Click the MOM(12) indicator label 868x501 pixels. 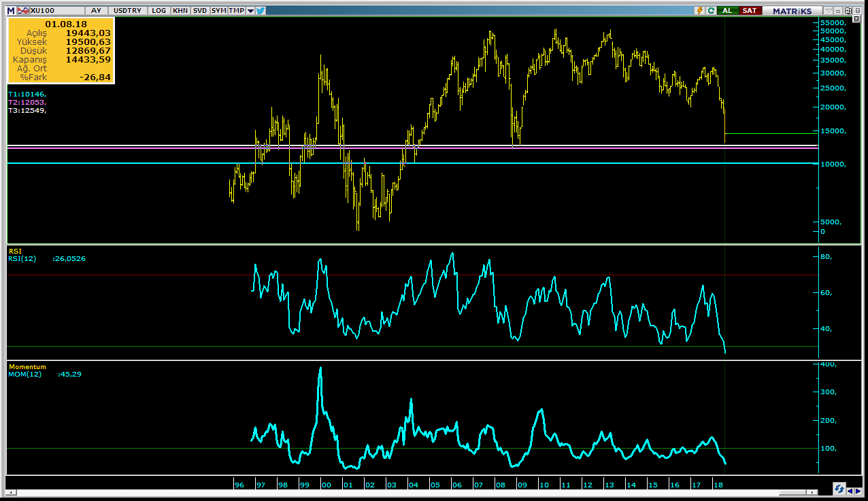pyautogui.click(x=25, y=374)
